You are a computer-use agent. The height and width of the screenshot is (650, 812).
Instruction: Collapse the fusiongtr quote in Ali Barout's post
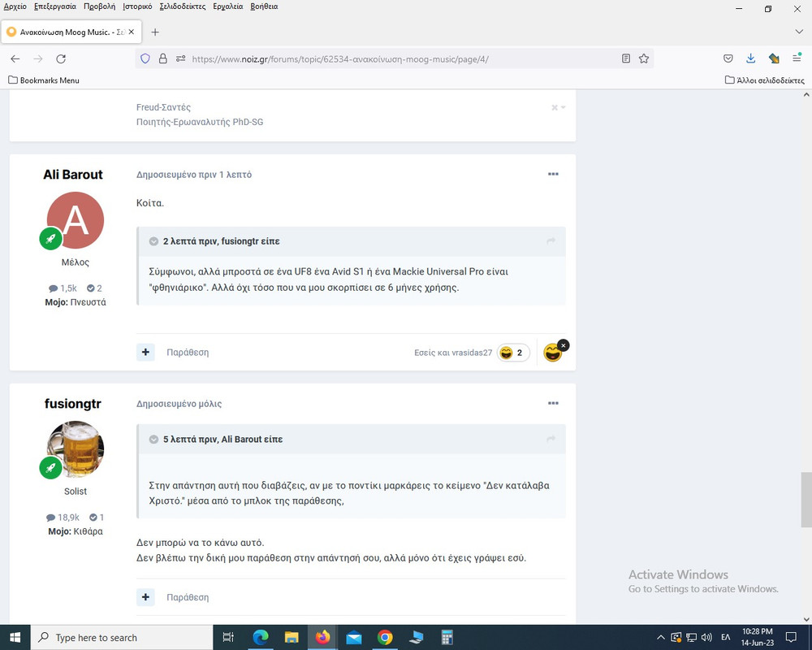153,241
